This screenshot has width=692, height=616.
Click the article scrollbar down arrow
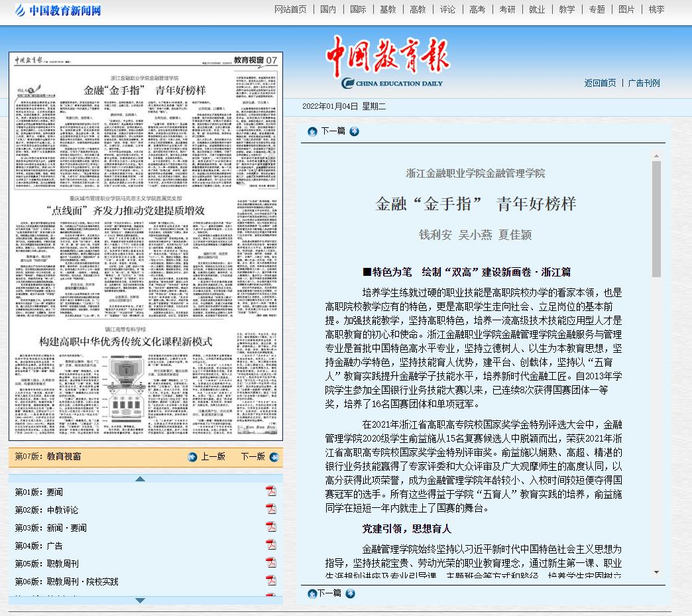click(656, 572)
